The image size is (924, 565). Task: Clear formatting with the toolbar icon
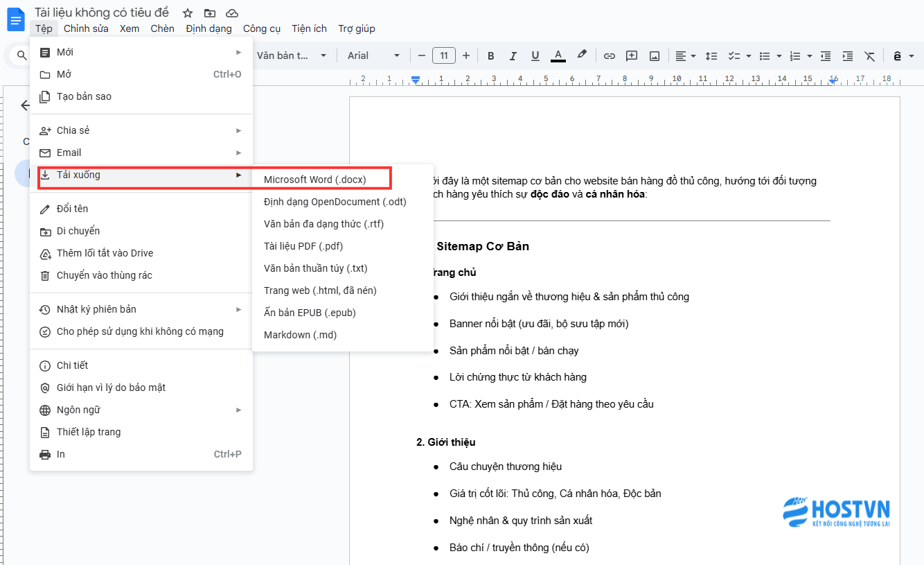click(870, 55)
